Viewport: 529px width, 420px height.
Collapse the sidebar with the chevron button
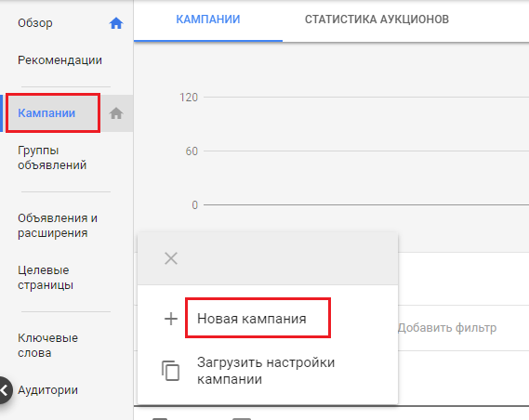tap(4, 390)
